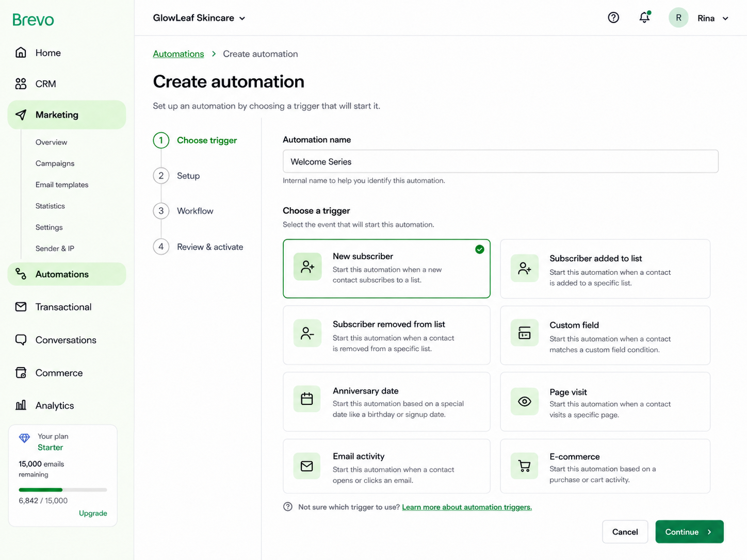Click the E-commerce shopping cart icon
Screen dimensions: 747x560
pos(525,466)
